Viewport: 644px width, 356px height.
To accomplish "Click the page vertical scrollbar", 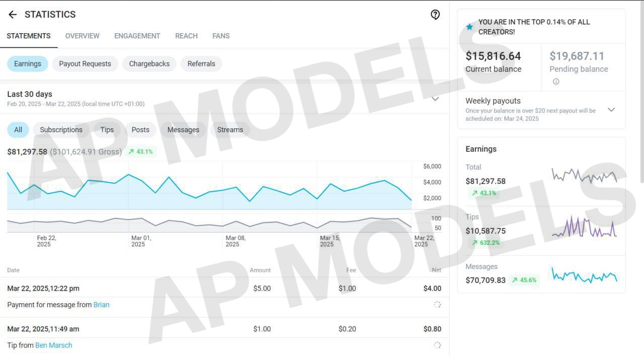I will click(641, 92).
